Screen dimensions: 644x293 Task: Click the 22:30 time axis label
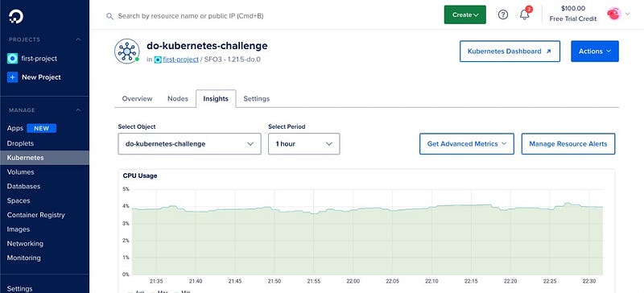(x=589, y=282)
